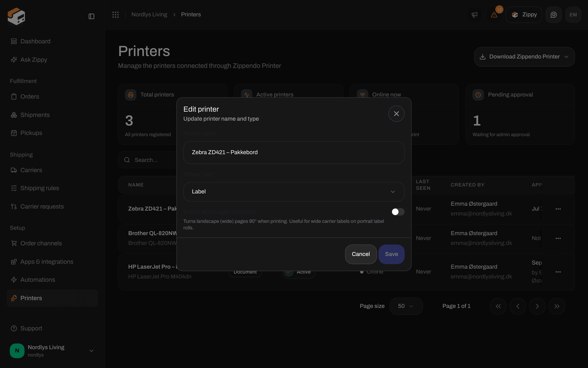Screen dimensions: 588x368
Task: Collapse the sidebar panel icon
Action: 91,16
